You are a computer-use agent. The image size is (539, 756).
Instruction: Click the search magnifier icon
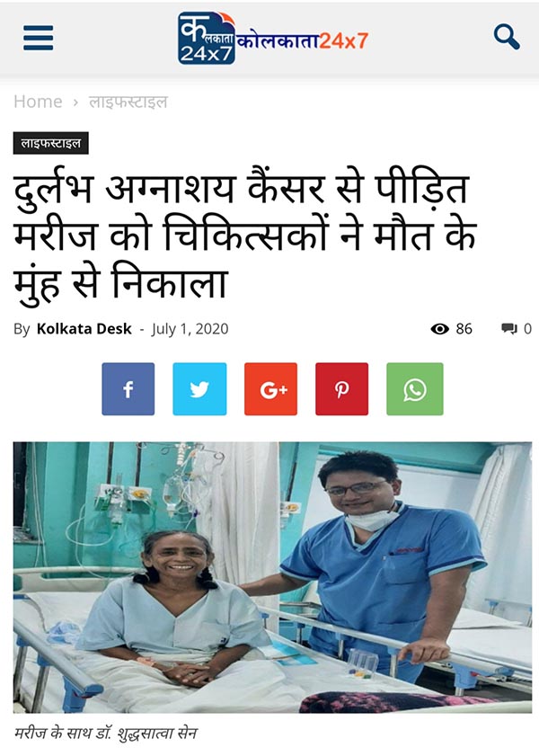click(507, 37)
